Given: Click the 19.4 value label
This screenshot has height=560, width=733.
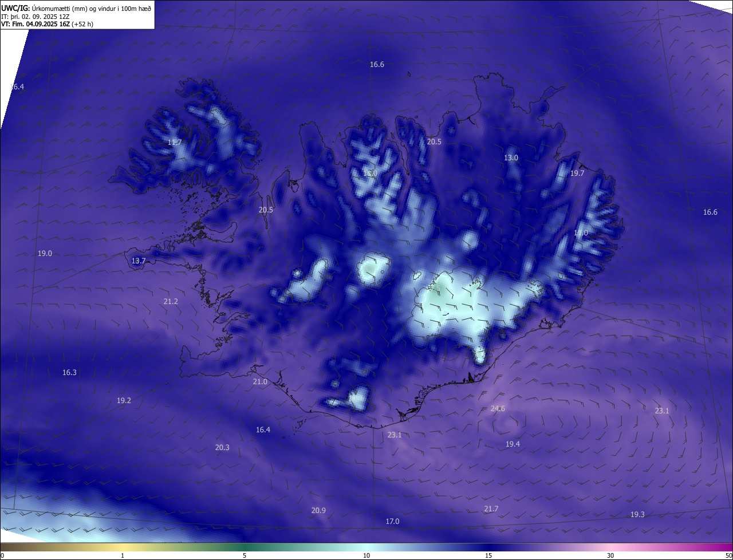Looking at the screenshot, I should pyautogui.click(x=513, y=444).
